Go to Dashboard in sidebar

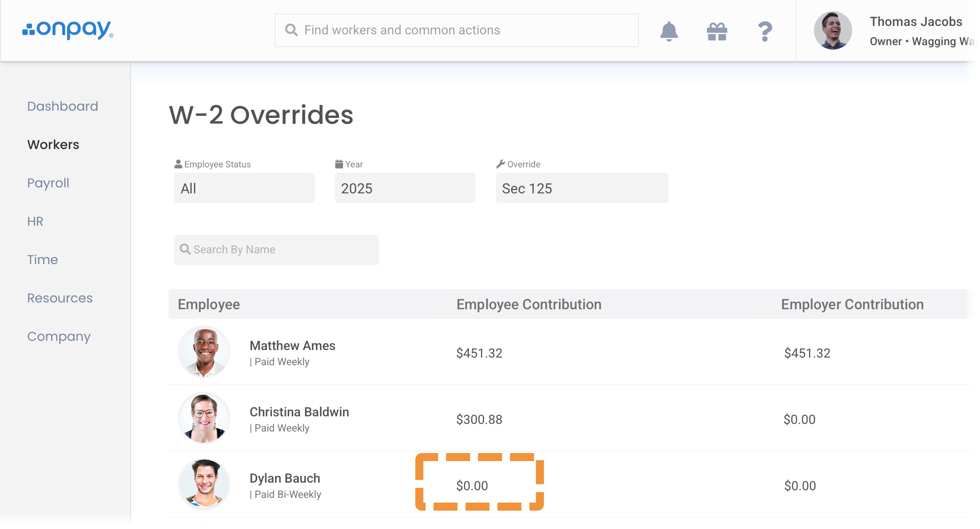(63, 106)
